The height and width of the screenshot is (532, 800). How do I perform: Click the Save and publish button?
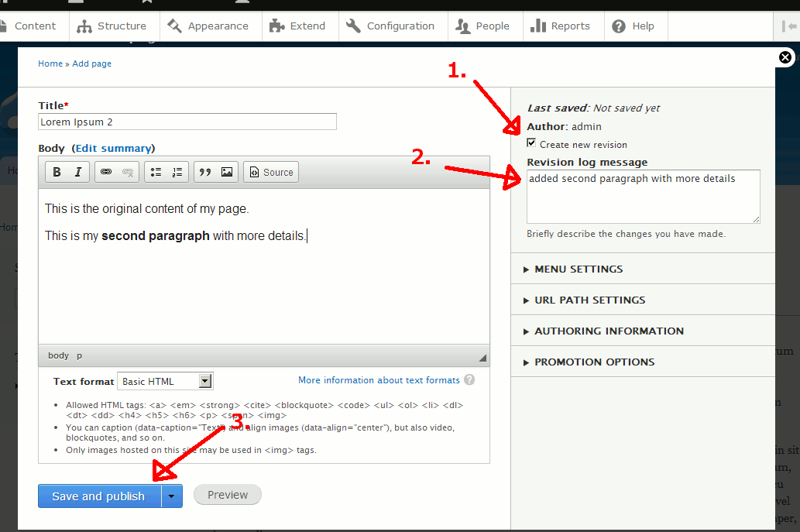99,496
